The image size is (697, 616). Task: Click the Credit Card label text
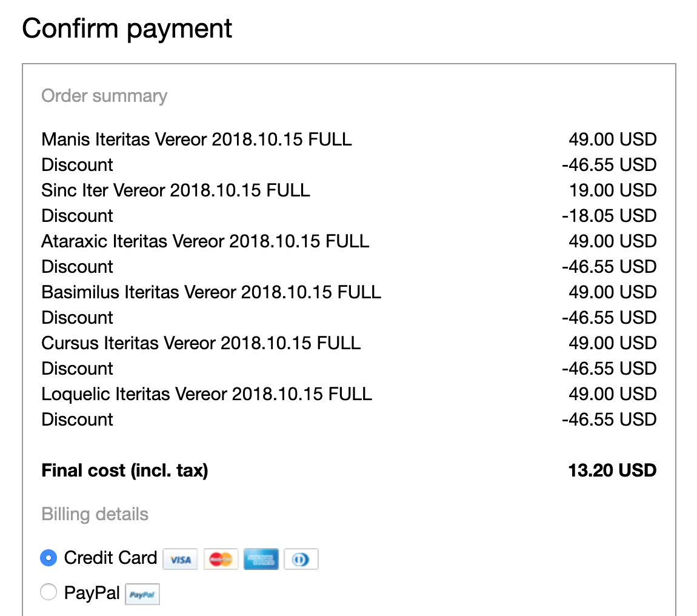pyautogui.click(x=110, y=558)
